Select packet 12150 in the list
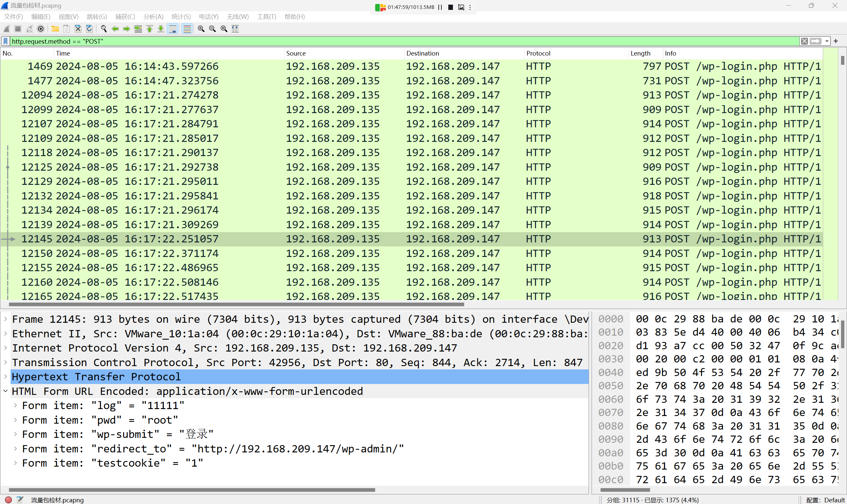Image resolution: width=847 pixels, height=504 pixels. (x=412, y=253)
